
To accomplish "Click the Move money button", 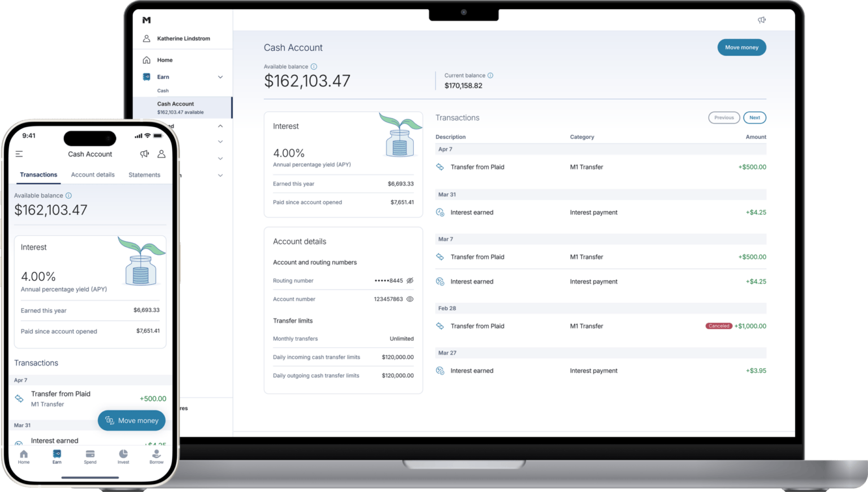I will [741, 47].
